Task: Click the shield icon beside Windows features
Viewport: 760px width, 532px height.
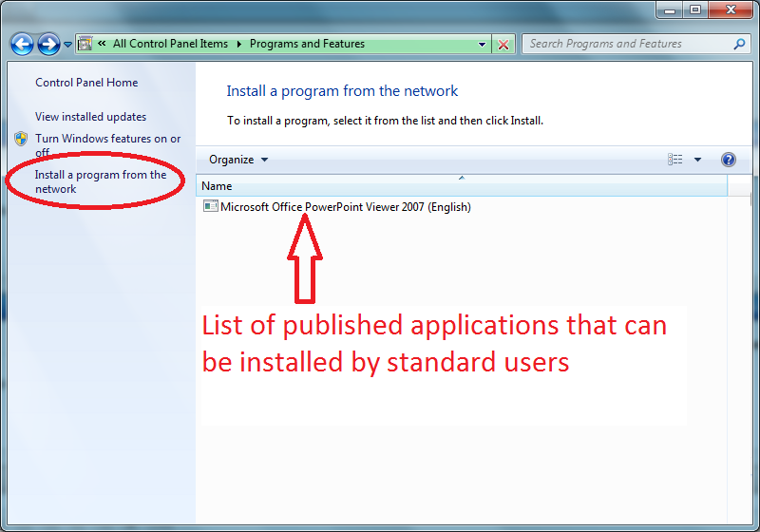Action: point(21,139)
